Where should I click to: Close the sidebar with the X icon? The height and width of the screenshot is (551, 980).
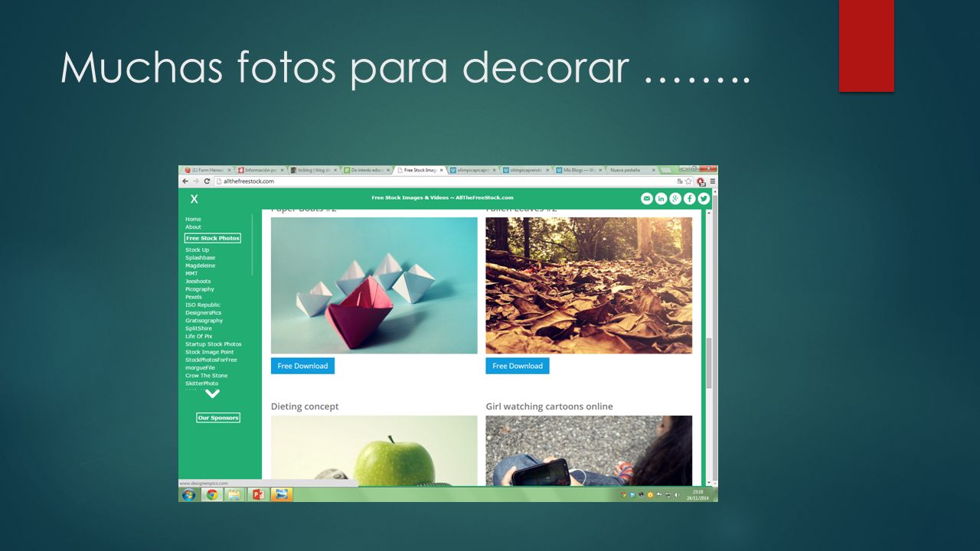(194, 199)
